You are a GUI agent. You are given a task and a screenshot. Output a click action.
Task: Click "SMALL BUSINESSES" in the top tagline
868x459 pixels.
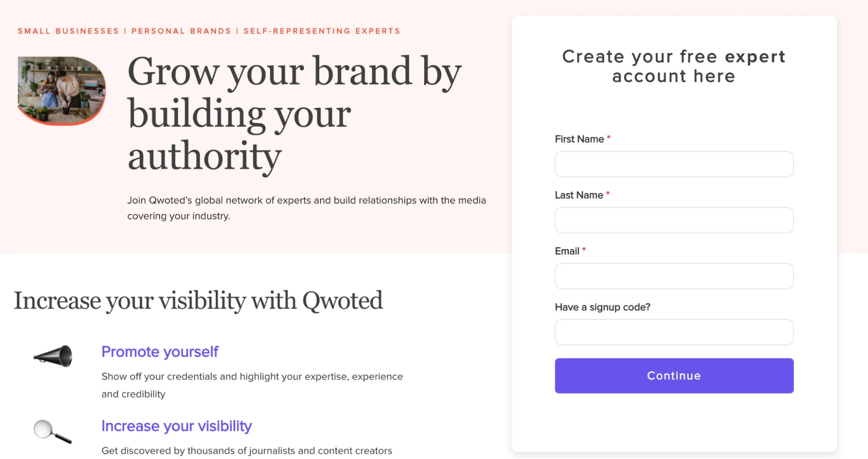[68, 31]
